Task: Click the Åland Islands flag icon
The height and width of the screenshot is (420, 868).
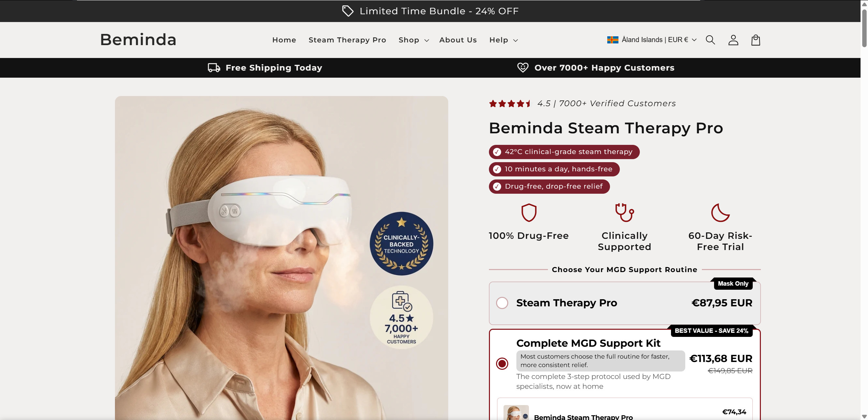Action: tap(613, 40)
